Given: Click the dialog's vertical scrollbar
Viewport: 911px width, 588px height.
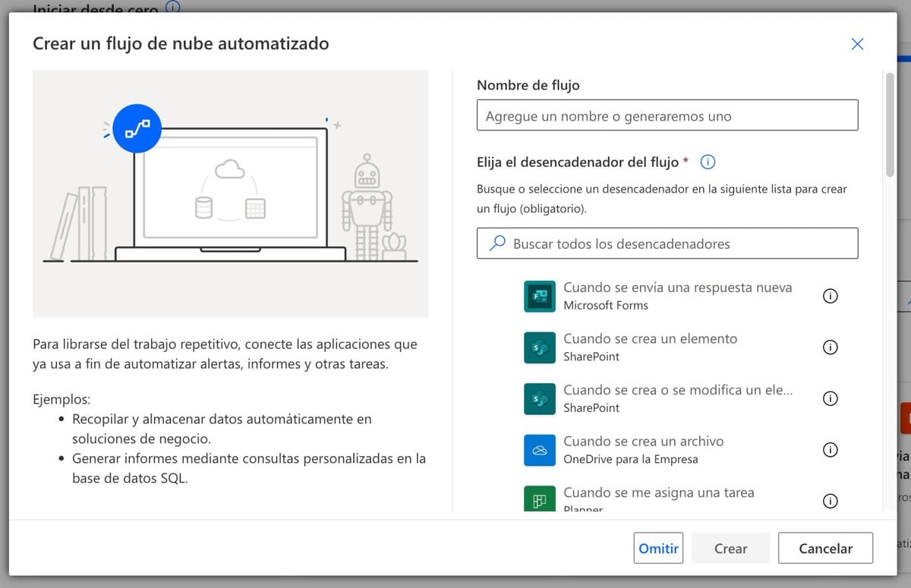Looking at the screenshot, I should 889,125.
